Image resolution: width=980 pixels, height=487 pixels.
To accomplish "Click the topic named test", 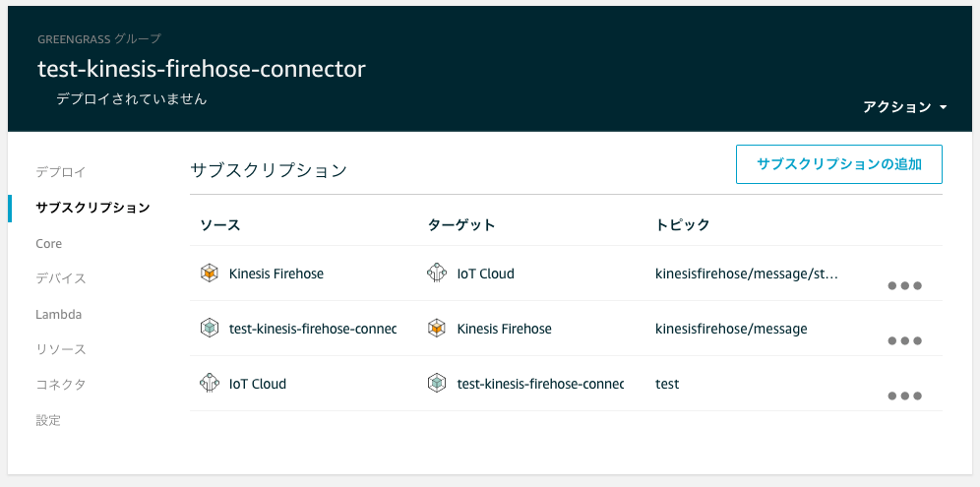I will coord(667,384).
